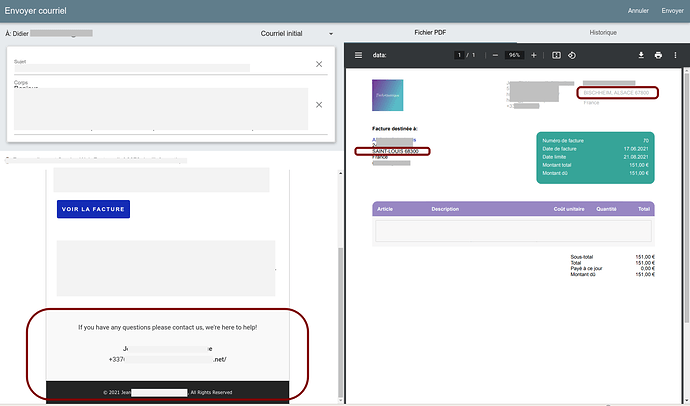Open the PDF viewer more options menu
This screenshot has width=690, height=406.
point(675,55)
